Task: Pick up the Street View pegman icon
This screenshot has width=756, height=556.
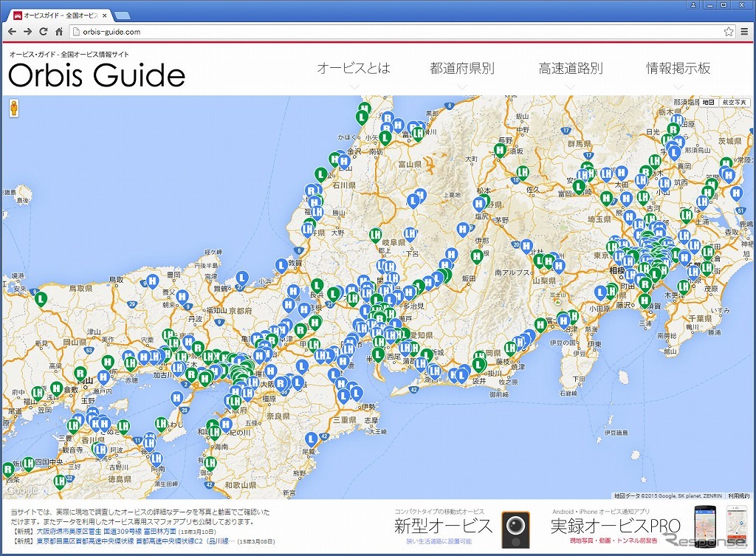Action: tap(13, 109)
